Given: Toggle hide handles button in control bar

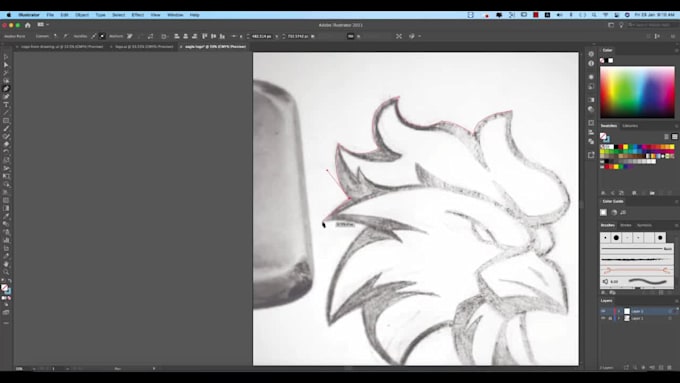Looking at the screenshot, I should click(x=102, y=36).
